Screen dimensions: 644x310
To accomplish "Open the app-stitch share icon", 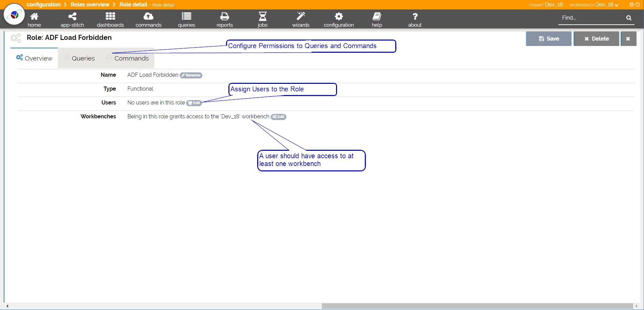I will tap(72, 17).
